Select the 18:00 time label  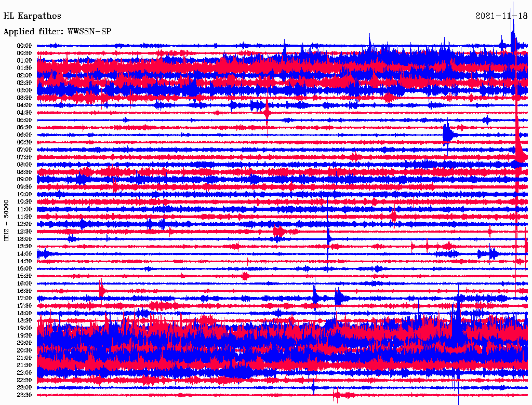[x=24, y=314]
